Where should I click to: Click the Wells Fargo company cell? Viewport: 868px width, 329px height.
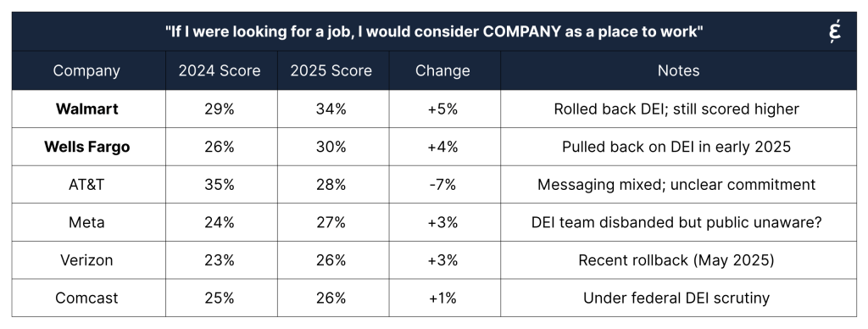87,148
